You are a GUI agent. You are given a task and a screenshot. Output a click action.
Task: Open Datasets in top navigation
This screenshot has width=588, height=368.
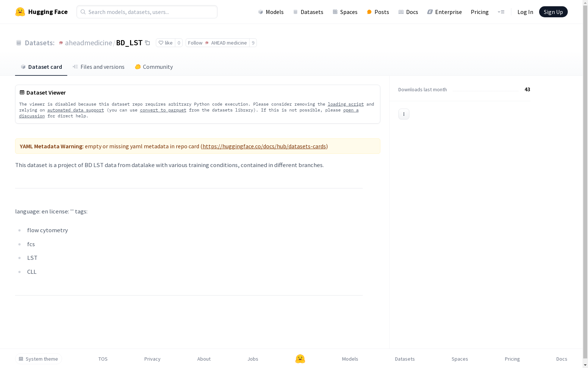[308, 12]
